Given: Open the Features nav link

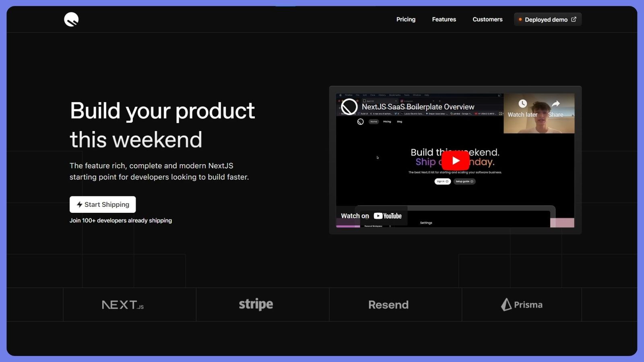Looking at the screenshot, I should tap(444, 19).
